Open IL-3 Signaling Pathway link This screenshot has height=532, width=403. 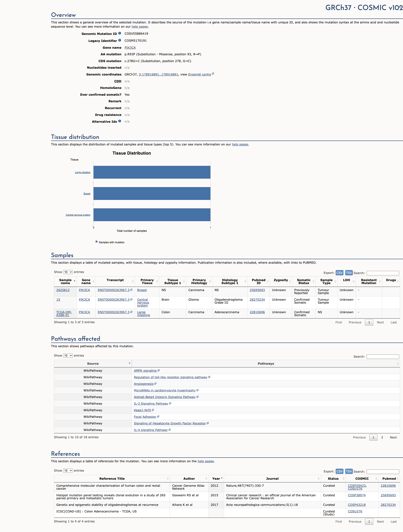pyautogui.click(x=151, y=403)
